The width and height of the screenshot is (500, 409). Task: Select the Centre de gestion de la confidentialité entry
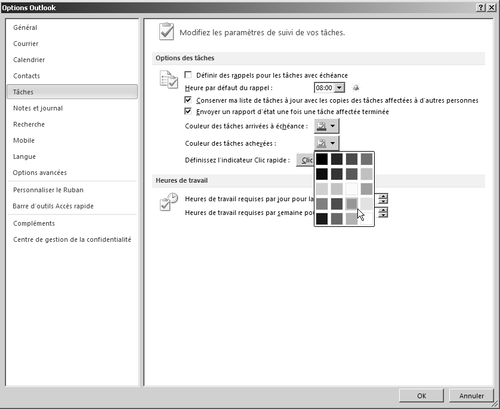click(72, 239)
